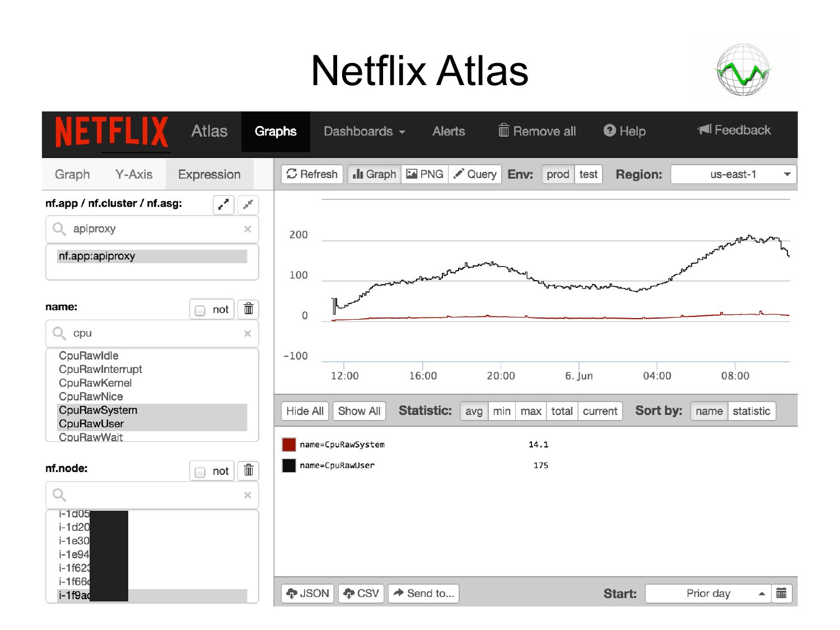Click the collapse arrows icon beside nf.app
840x630 pixels.
(x=248, y=204)
